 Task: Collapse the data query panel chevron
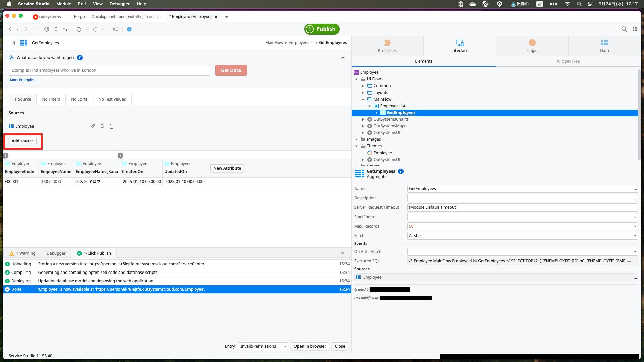(343, 58)
